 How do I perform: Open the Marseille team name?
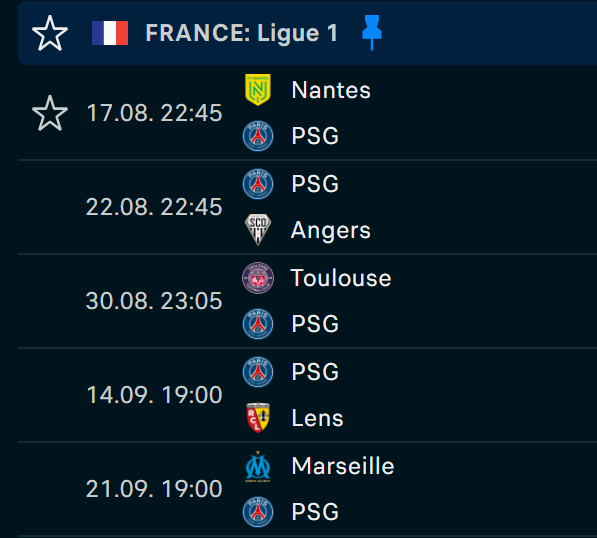(343, 466)
